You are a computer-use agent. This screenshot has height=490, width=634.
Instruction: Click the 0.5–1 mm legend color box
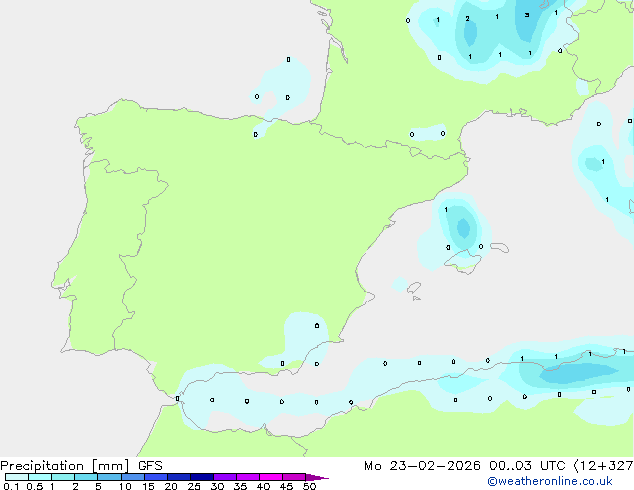click(40, 477)
